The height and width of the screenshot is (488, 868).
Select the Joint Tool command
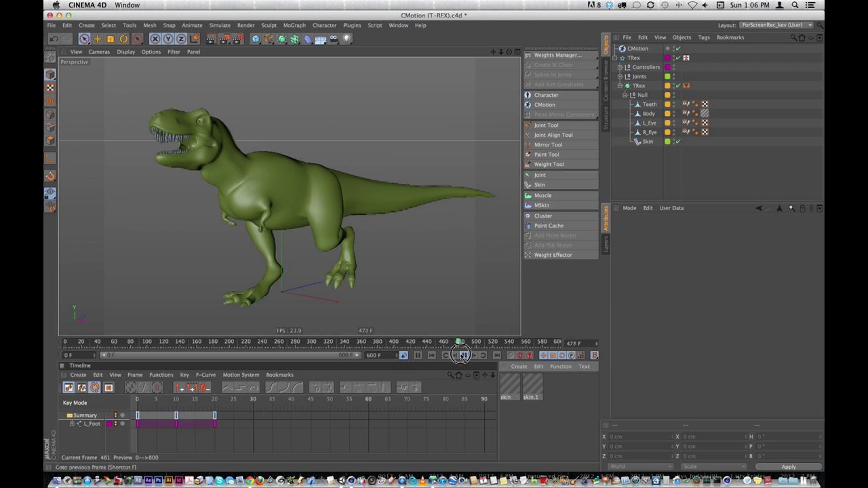(561, 125)
